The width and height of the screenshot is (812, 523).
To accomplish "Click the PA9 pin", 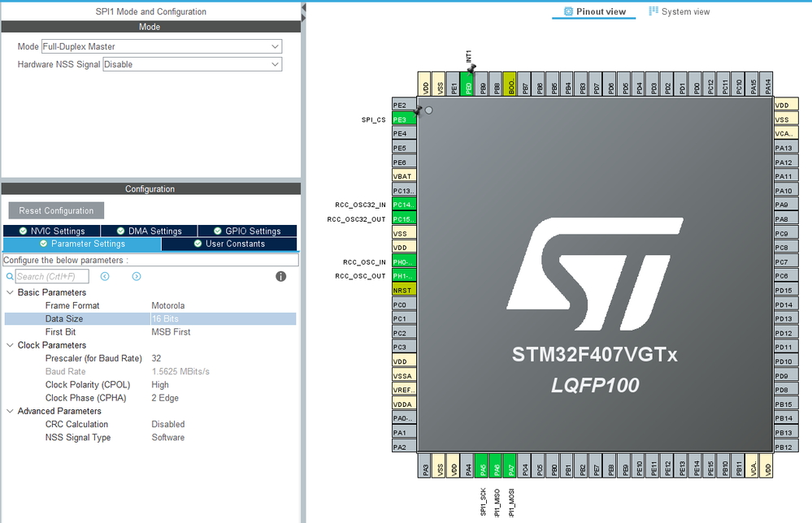I will (786, 205).
